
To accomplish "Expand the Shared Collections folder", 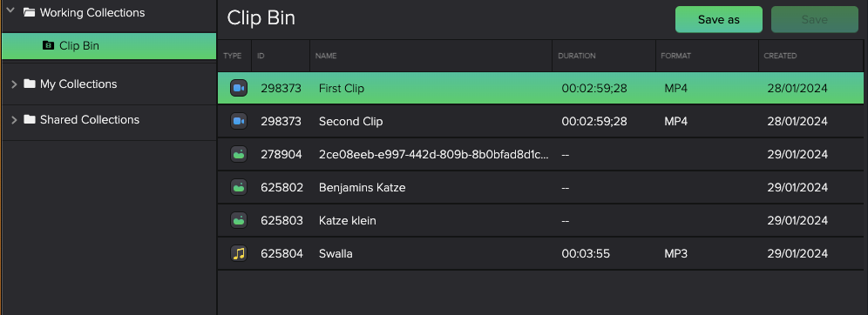I will tap(15, 119).
